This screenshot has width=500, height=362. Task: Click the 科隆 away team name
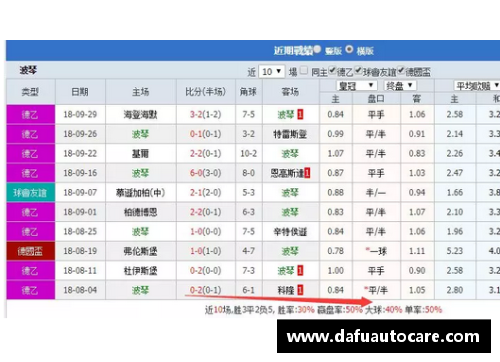pos(286,290)
